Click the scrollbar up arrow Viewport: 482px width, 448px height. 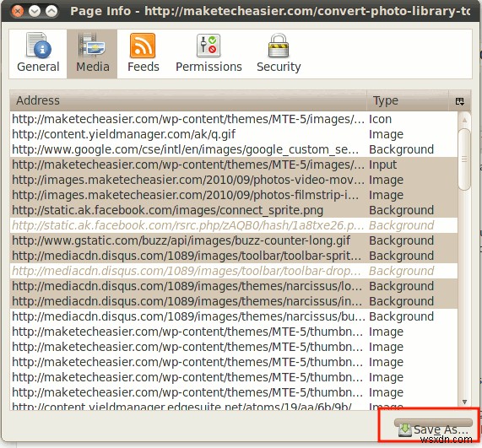(464, 120)
